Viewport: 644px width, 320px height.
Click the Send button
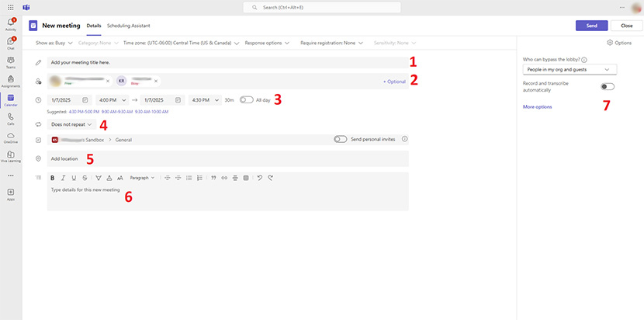591,25
